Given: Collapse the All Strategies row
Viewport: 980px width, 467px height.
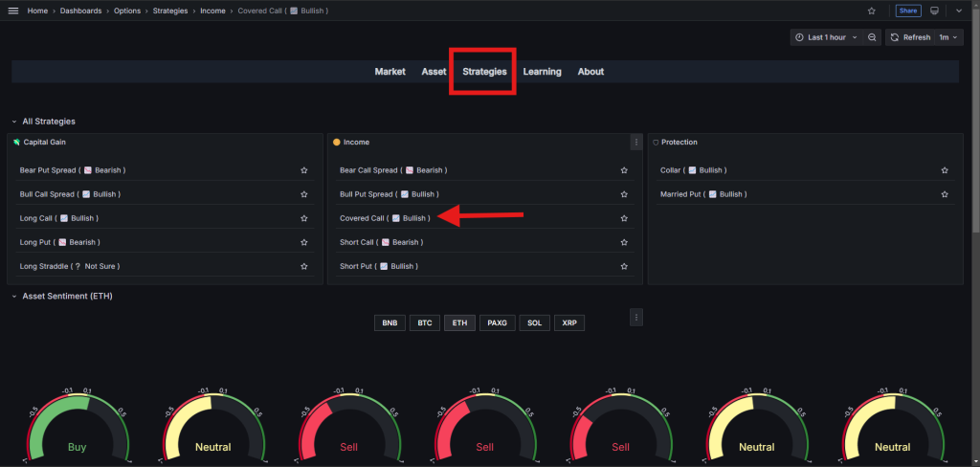Looking at the screenshot, I should [14, 122].
